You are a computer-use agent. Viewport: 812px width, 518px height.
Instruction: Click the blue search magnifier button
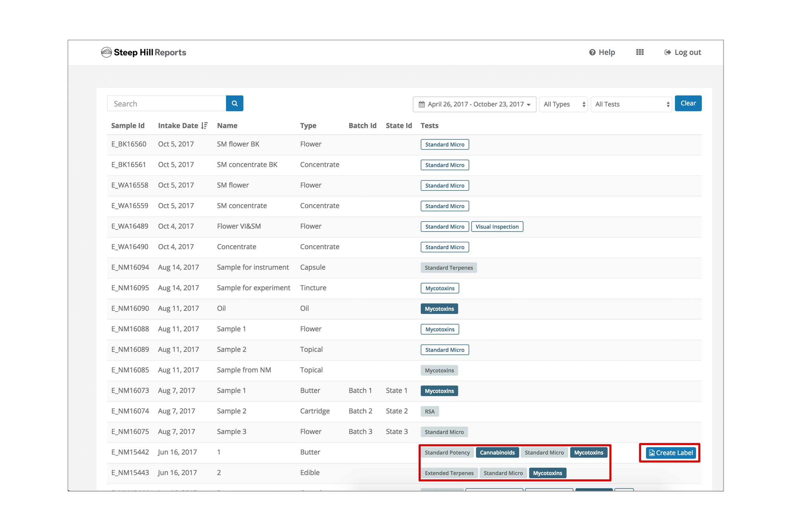(x=235, y=104)
